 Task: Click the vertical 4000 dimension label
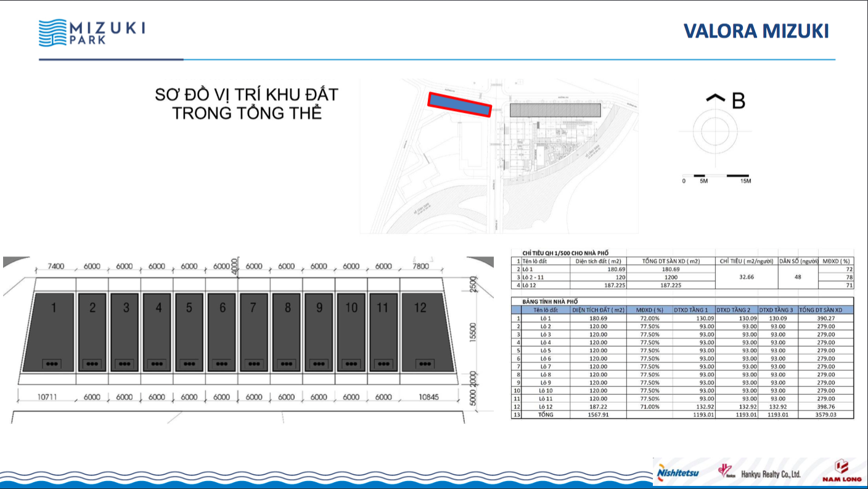(x=234, y=266)
